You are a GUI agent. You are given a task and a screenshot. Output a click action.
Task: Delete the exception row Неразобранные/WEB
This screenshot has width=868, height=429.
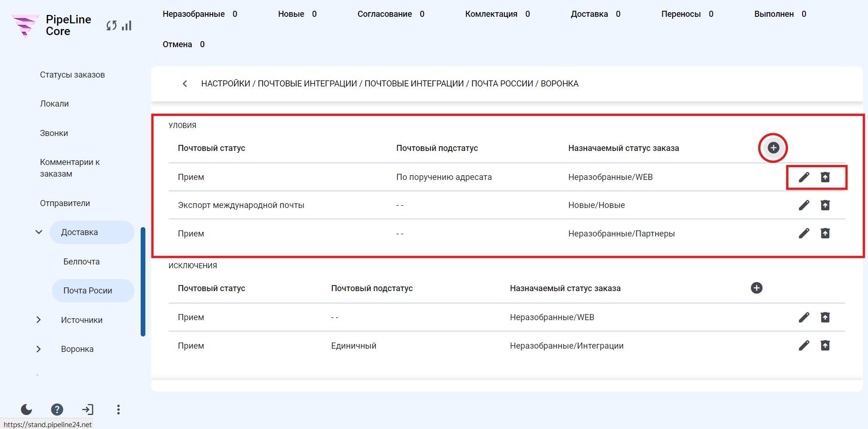pos(825,317)
